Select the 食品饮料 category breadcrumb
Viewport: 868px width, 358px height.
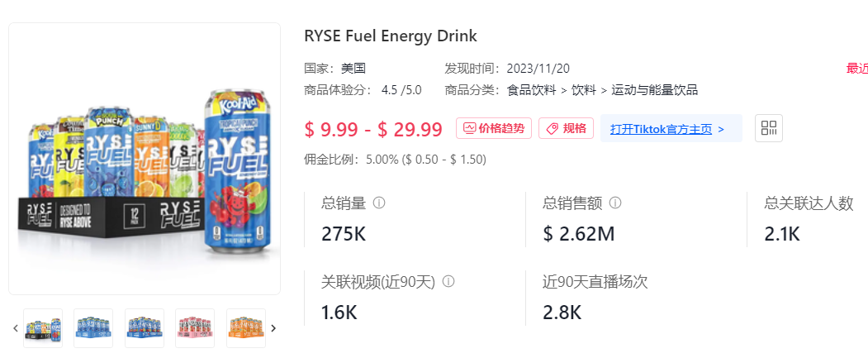[530, 90]
